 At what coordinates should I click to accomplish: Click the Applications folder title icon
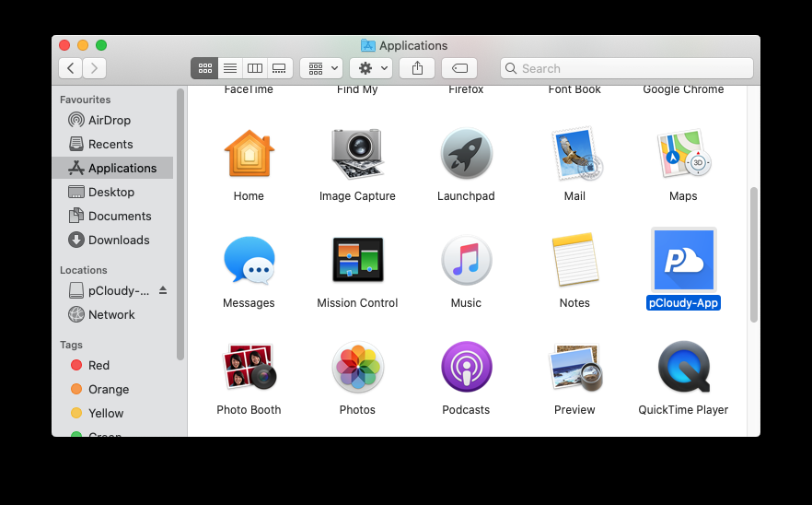coord(367,45)
